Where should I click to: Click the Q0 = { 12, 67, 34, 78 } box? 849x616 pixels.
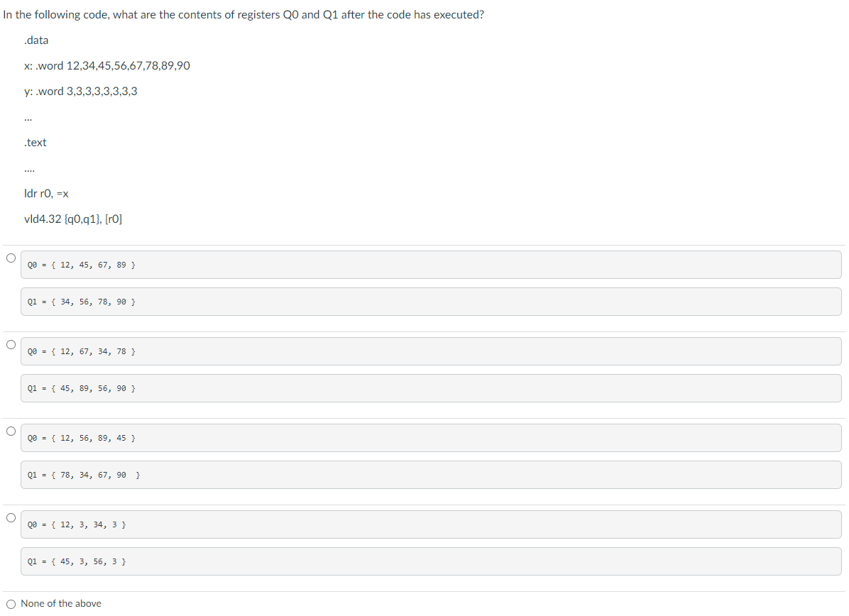tap(430, 351)
